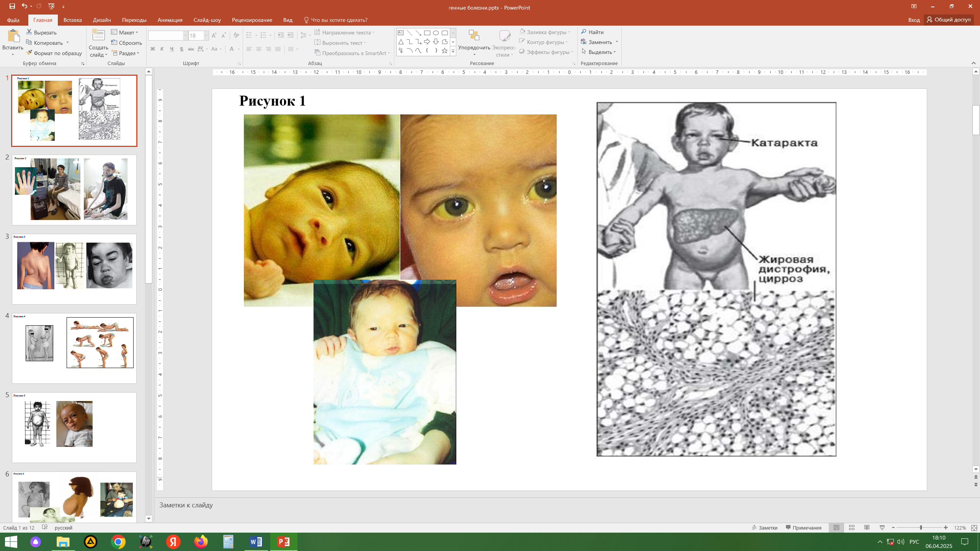Toggle the Notes (Заметки) pane
Screen dimensions: 980x551
[764, 528]
